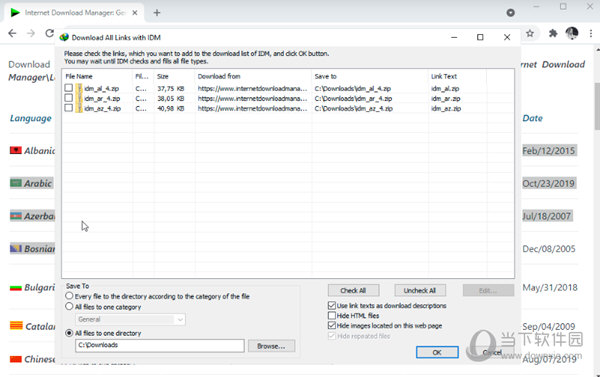Click the Browse... button
600x377 pixels.
(x=271, y=346)
